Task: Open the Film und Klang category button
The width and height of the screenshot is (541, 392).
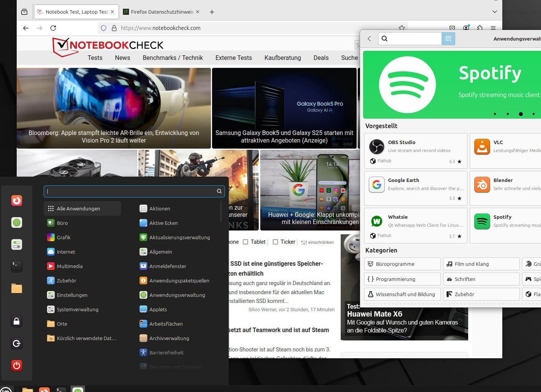Action: (481, 264)
